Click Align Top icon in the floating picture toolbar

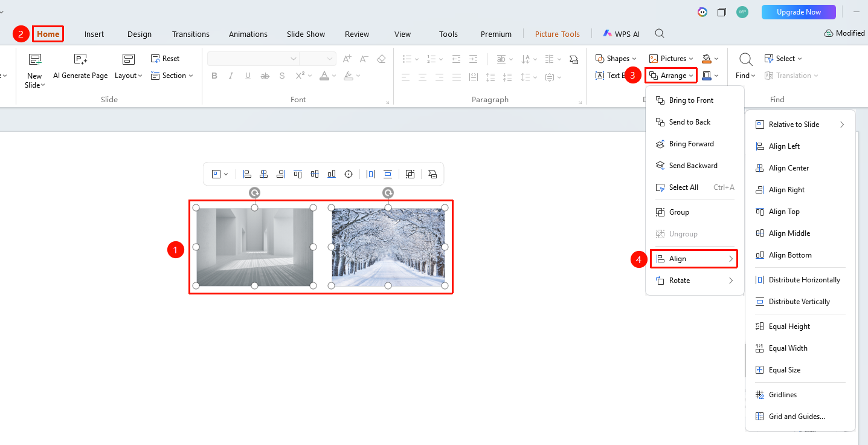pyautogui.click(x=298, y=174)
